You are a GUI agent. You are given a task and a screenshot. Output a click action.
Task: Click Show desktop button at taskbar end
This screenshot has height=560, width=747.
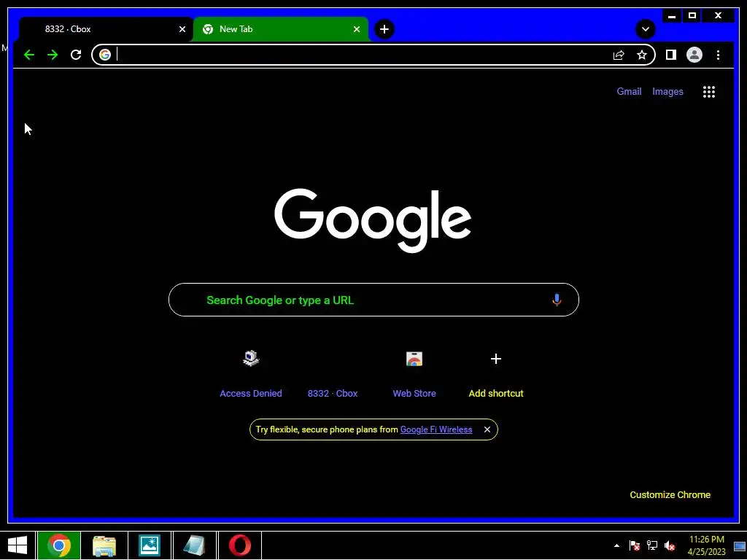point(740,545)
